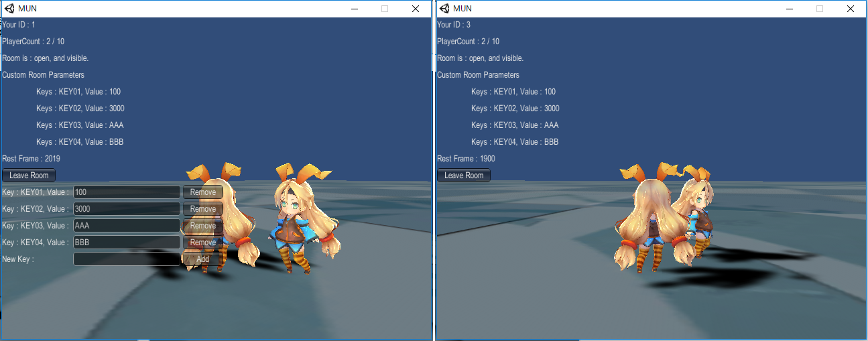Viewport: 868px width, 341px height.
Task: Click 'Your ID : 3' text in right window
Action: (x=454, y=25)
